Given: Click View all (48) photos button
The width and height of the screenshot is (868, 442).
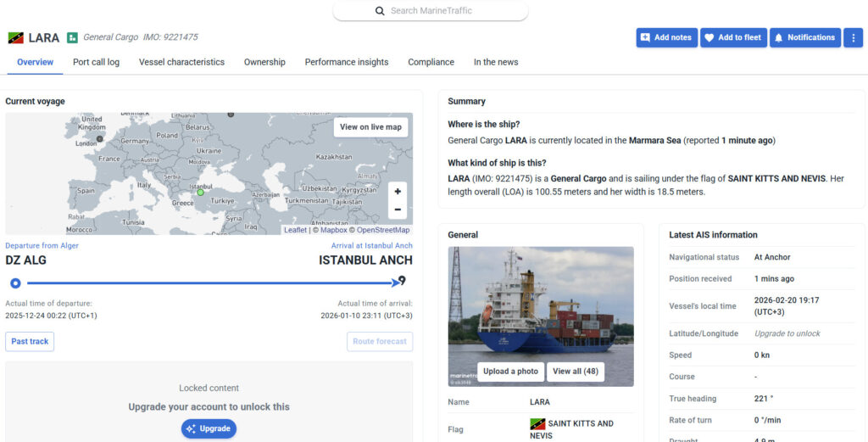Looking at the screenshot, I should [x=575, y=372].
